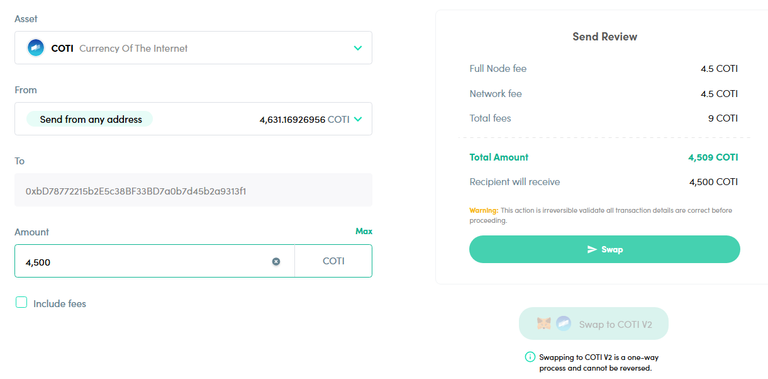Click the Total Amount row in Send Review

pyautogui.click(x=603, y=157)
